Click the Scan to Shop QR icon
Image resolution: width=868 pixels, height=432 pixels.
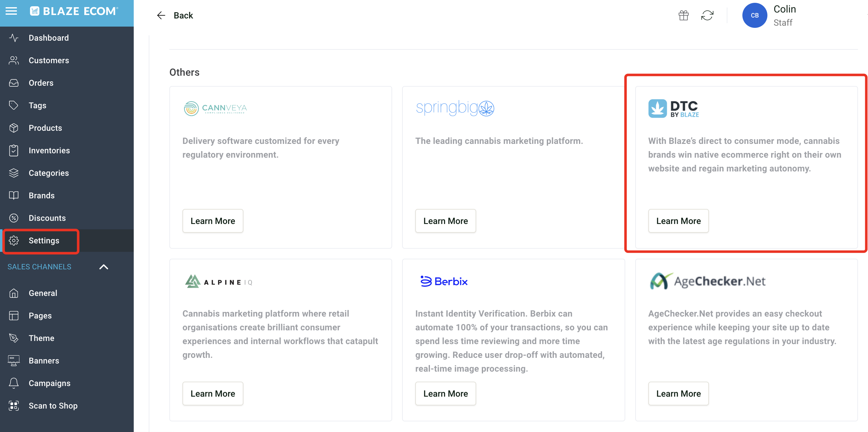(13, 406)
